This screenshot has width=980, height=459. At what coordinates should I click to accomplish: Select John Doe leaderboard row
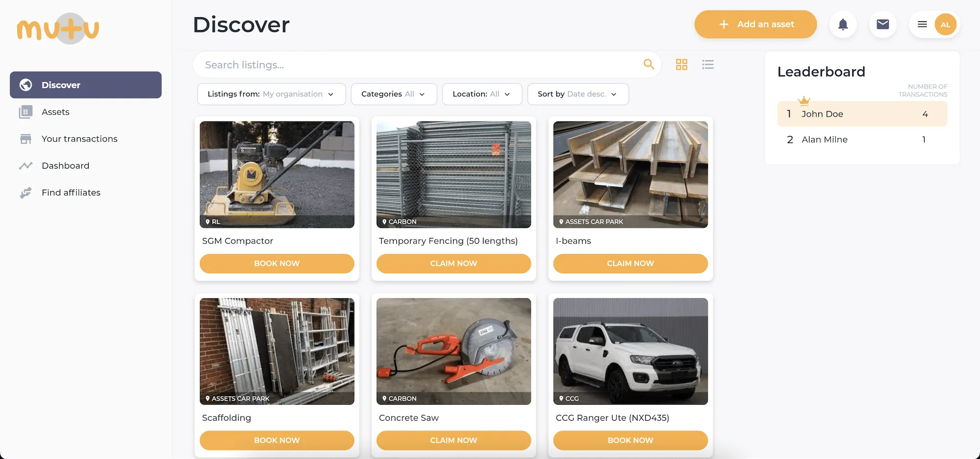tap(862, 114)
